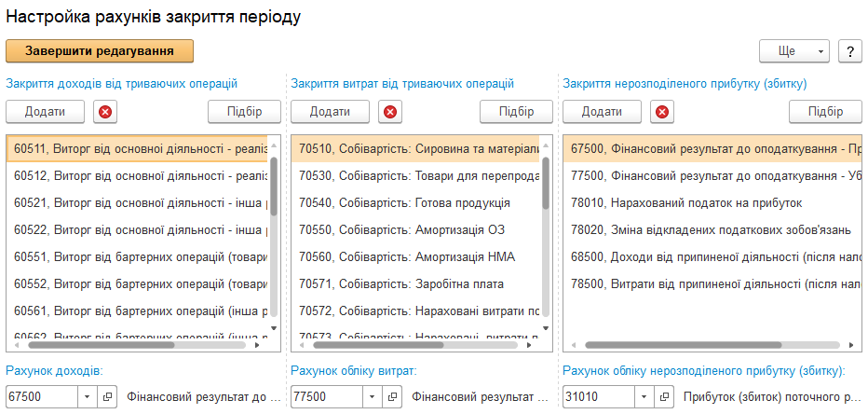Image resolution: width=868 pixels, height=414 pixels.
Task: Open the Ще menu
Action: pos(793,51)
